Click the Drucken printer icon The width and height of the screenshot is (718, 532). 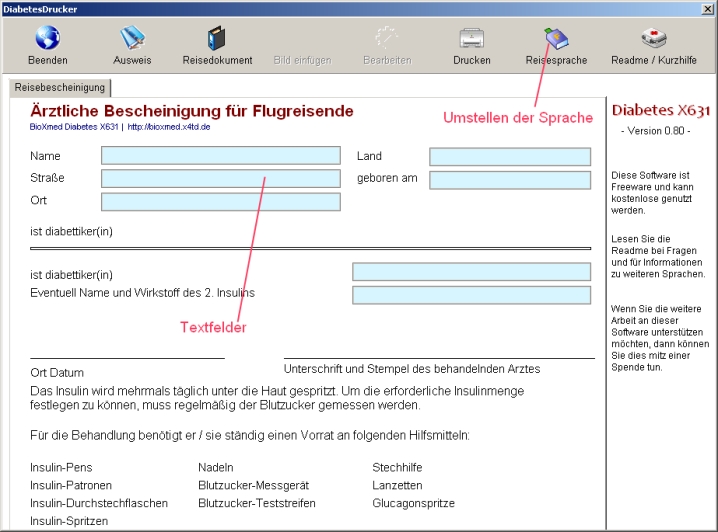click(x=471, y=39)
